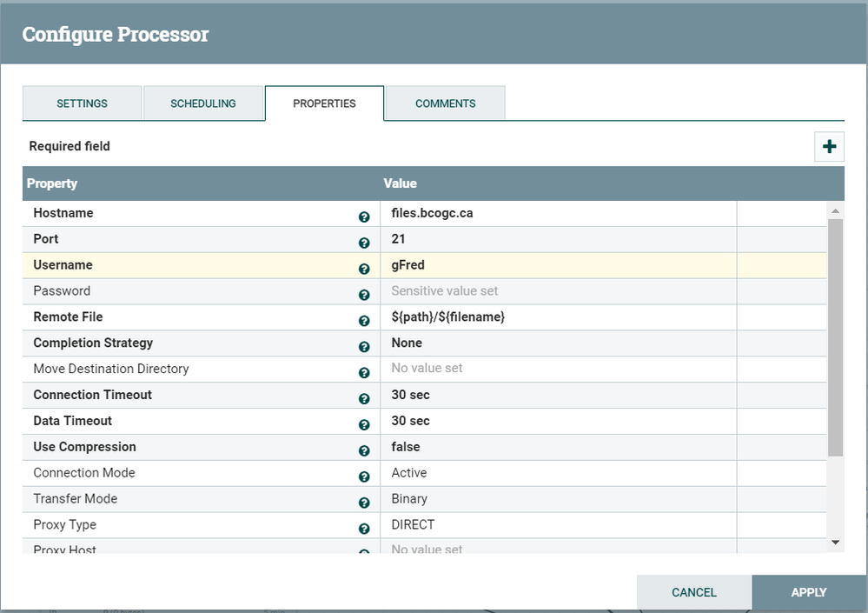Click the Username help question mark icon
The width and height of the screenshot is (868, 613).
click(x=364, y=270)
